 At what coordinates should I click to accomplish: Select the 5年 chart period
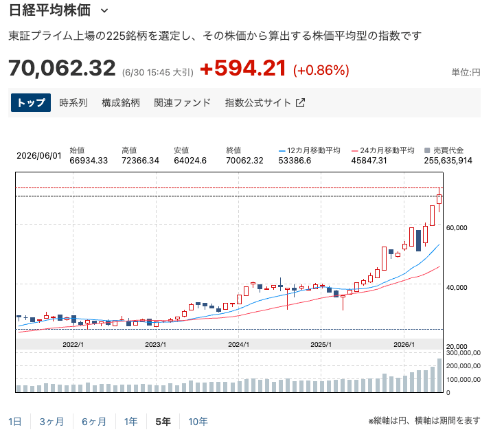163,422
